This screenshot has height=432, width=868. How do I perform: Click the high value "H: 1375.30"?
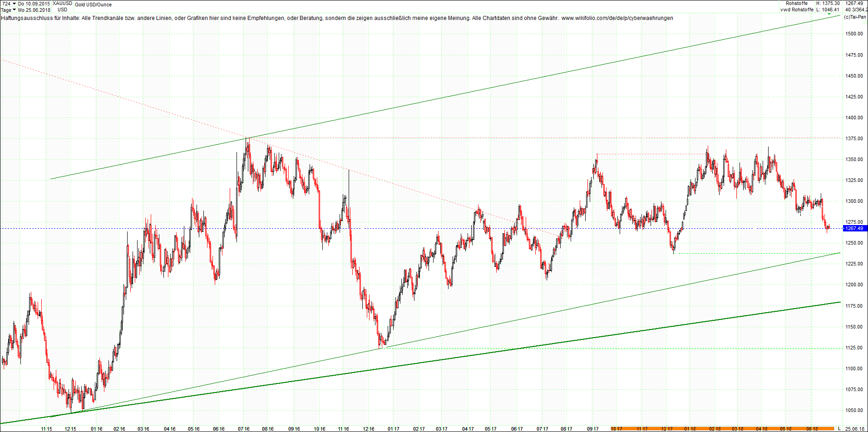pos(829,3)
